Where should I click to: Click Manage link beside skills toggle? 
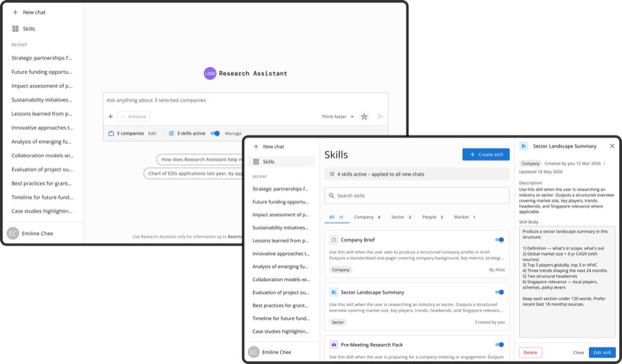(233, 133)
